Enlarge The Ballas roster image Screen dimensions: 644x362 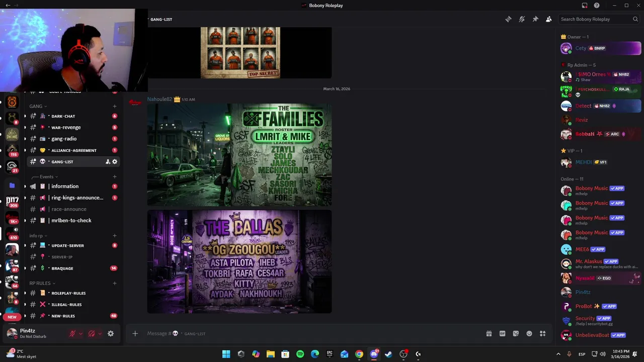(x=239, y=261)
